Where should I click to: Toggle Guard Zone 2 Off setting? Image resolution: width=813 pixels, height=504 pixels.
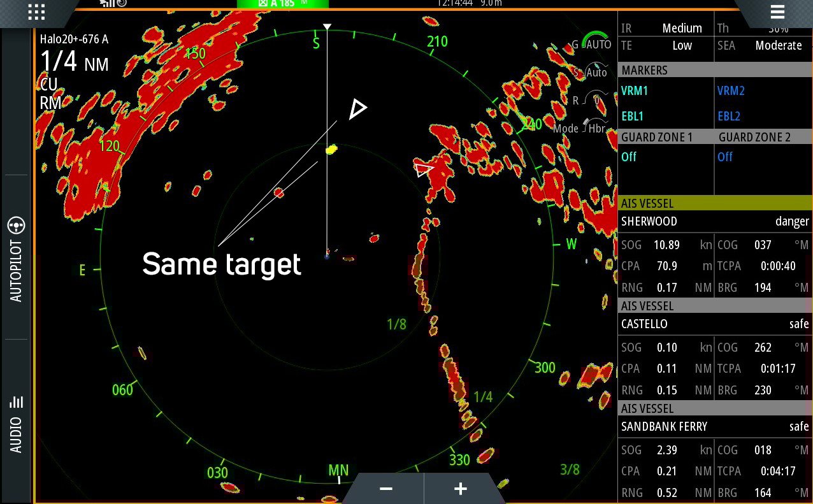point(725,157)
